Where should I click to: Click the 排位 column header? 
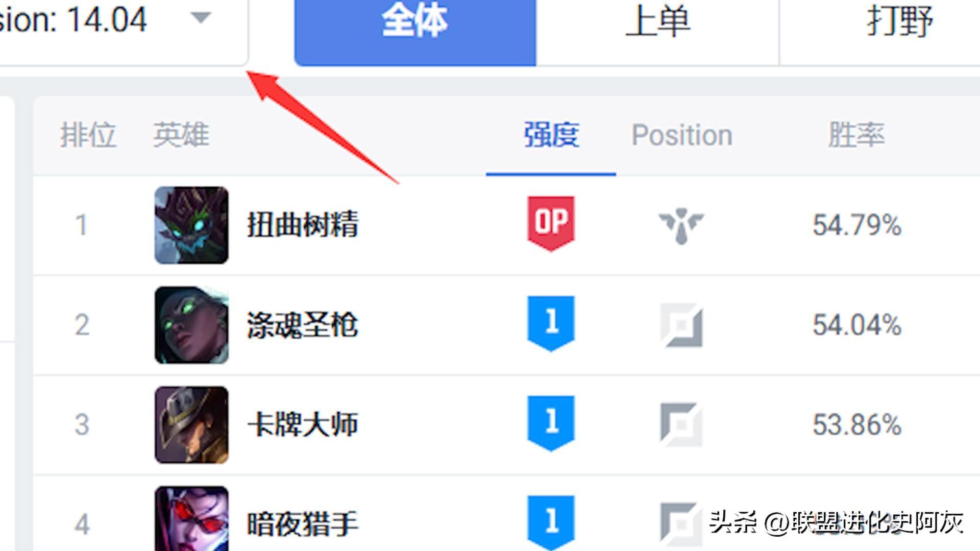click(88, 135)
